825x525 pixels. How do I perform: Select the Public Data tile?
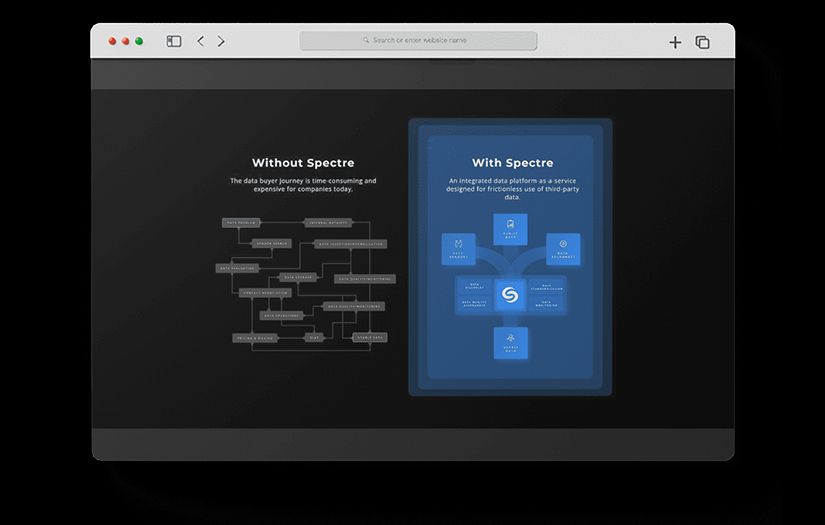(x=510, y=229)
